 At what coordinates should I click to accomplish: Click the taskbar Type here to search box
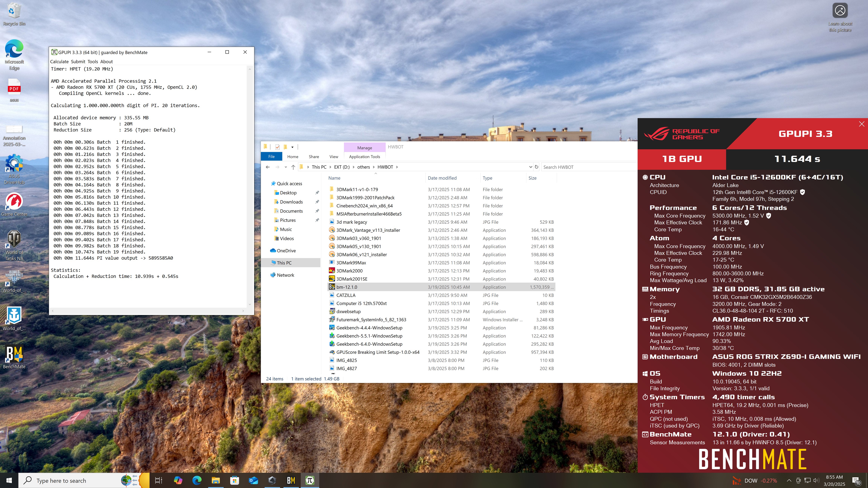[x=84, y=481]
